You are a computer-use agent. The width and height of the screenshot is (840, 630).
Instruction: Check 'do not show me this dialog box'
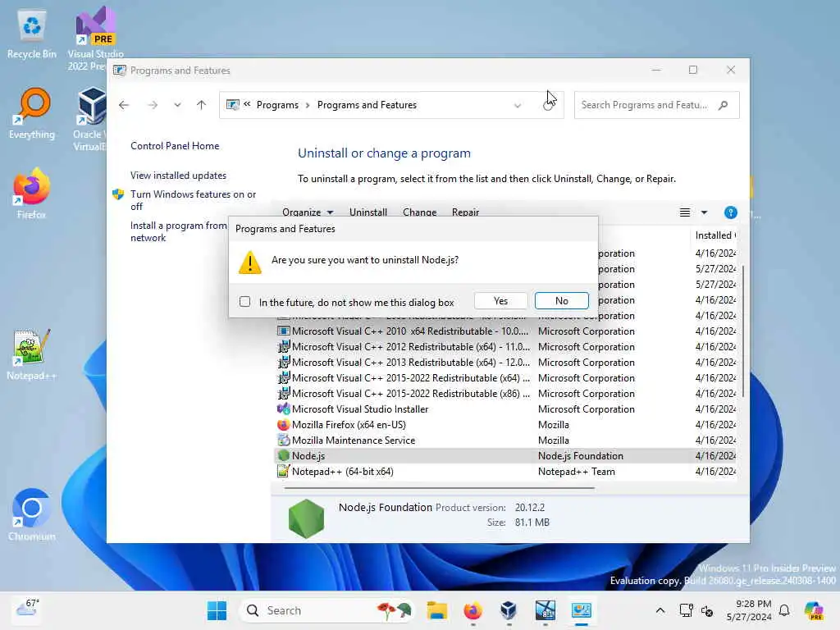(244, 302)
